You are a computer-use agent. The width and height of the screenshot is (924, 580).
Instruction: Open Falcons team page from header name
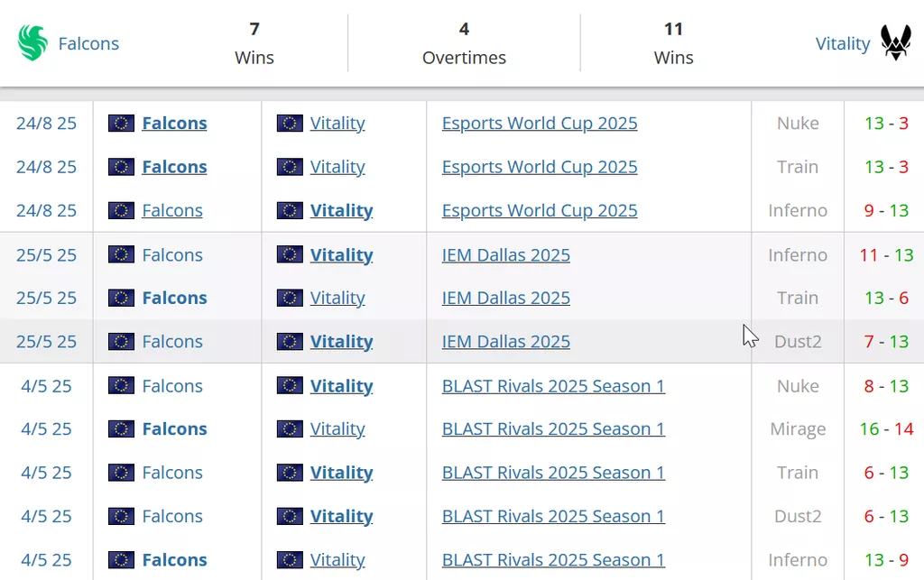point(88,43)
